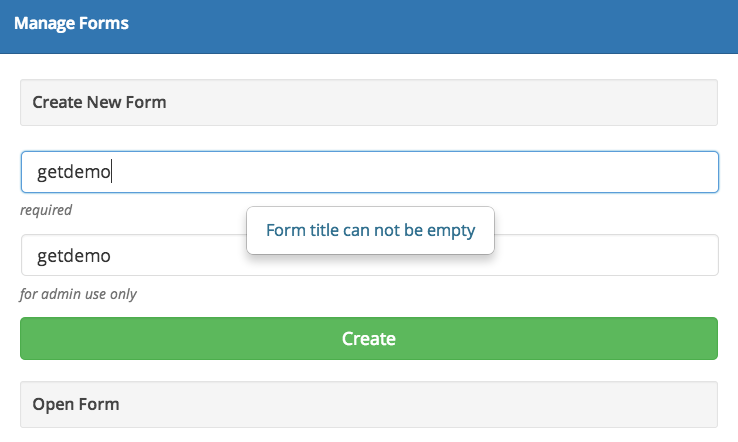Click the 'required' hint text
738x442 pixels.
pos(46,210)
